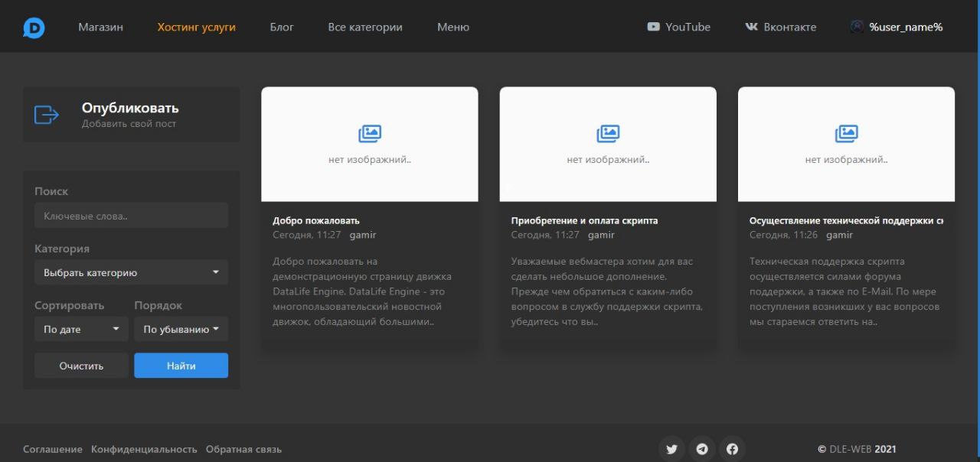
Task: Click excerpt beginning Техническая поддержка скрипта
Action: pyautogui.click(x=844, y=291)
